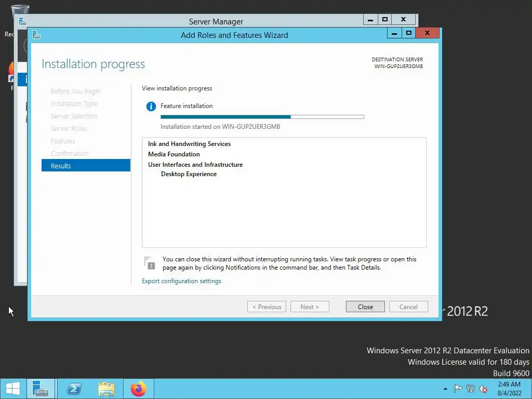Image resolution: width=532 pixels, height=399 pixels.
Task: Click the Installation progress heading
Action: tap(94, 64)
